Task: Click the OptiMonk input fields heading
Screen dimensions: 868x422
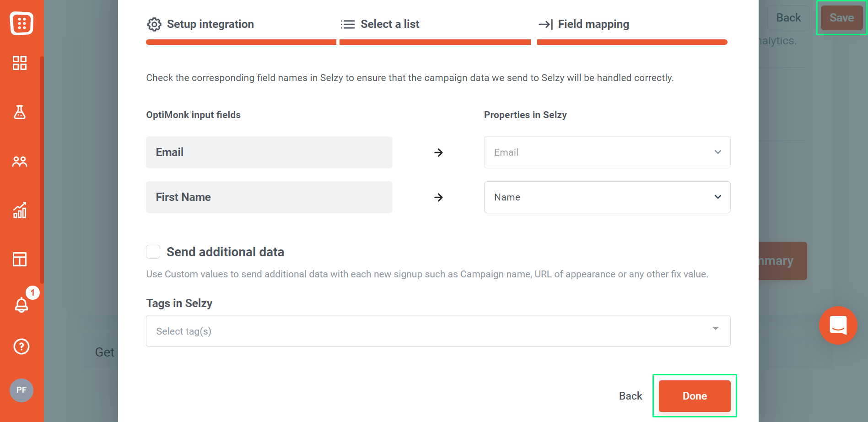Action: [193, 115]
